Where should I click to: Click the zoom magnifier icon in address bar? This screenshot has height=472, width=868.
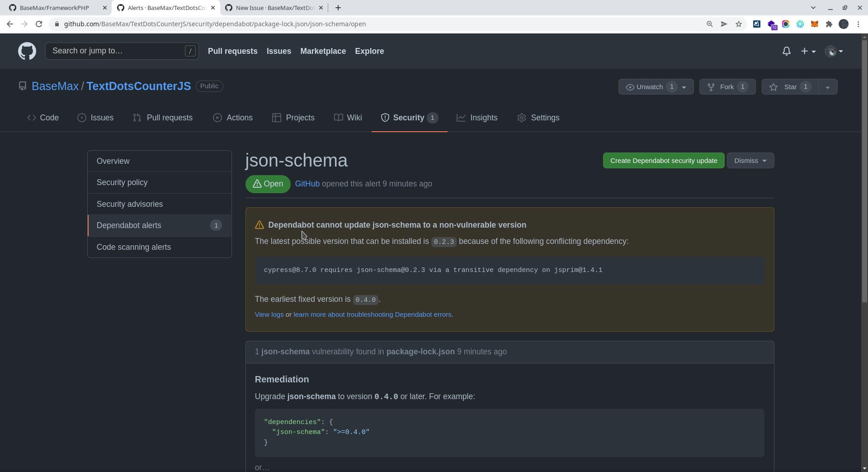click(x=710, y=24)
